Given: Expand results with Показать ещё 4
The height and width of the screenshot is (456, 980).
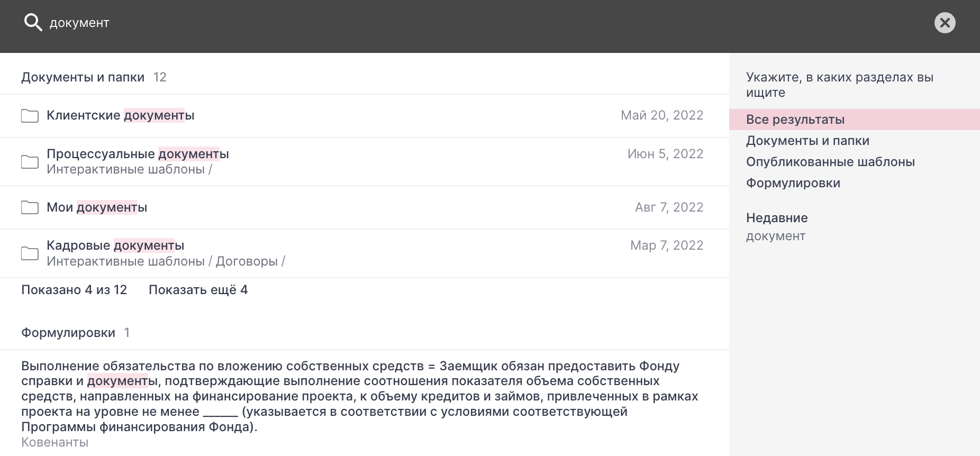Looking at the screenshot, I should pos(198,290).
